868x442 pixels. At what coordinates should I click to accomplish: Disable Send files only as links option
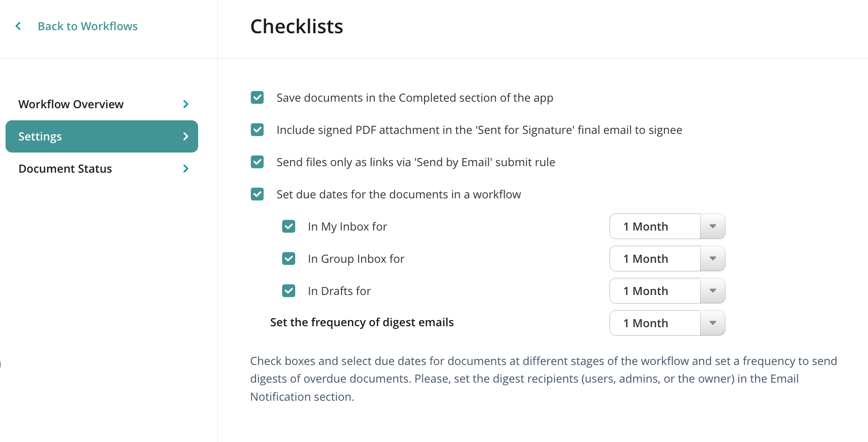257,162
